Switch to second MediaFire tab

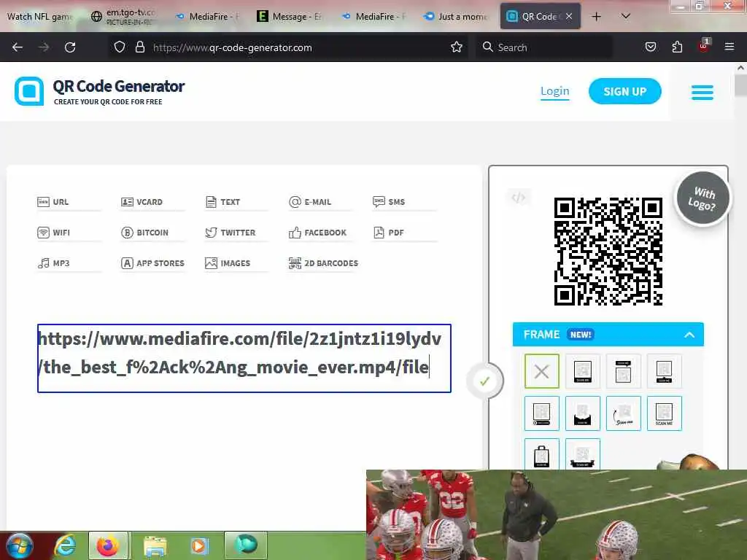pos(374,17)
